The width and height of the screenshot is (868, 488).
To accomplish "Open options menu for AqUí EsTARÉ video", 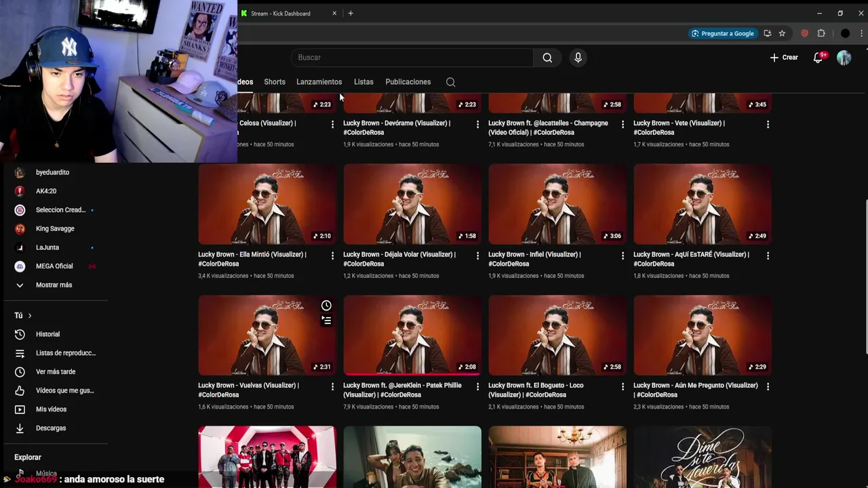I will click(768, 256).
